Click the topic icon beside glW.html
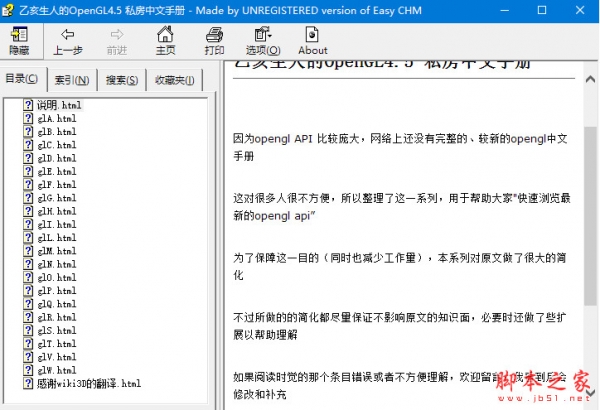600x410 pixels. coord(28,370)
